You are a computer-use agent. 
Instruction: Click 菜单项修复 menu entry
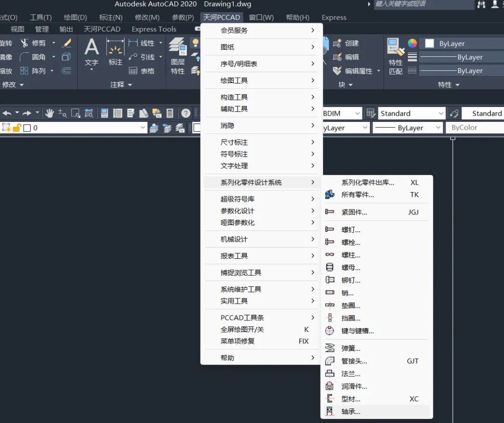pyautogui.click(x=262, y=341)
